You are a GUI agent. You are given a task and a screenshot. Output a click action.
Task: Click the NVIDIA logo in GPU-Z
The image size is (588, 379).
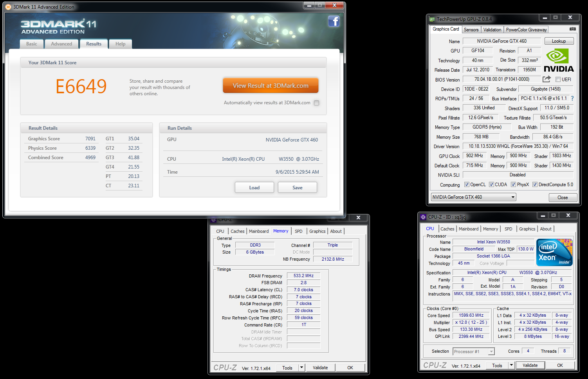[x=559, y=60]
